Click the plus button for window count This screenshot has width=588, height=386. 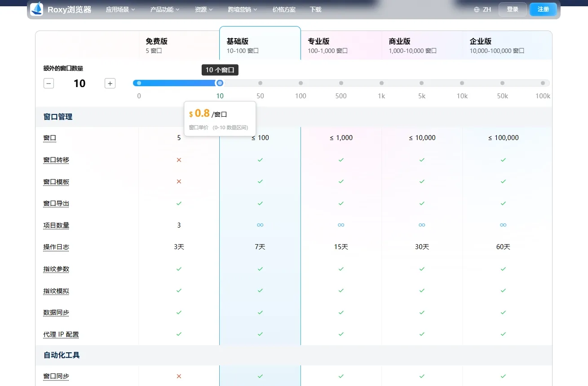pos(110,83)
